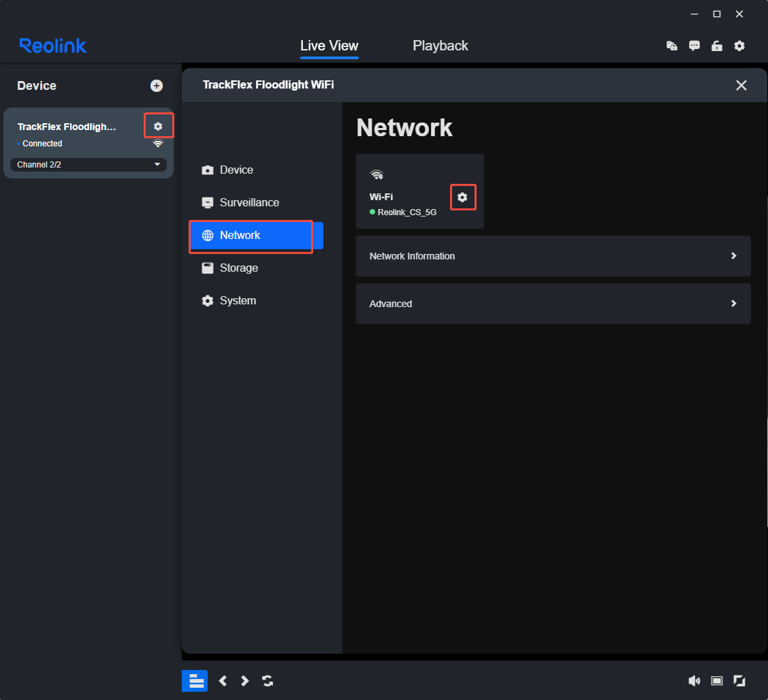
Task: Click the Wi-Fi signal icon in the Wi-Fi card
Action: pyautogui.click(x=376, y=174)
